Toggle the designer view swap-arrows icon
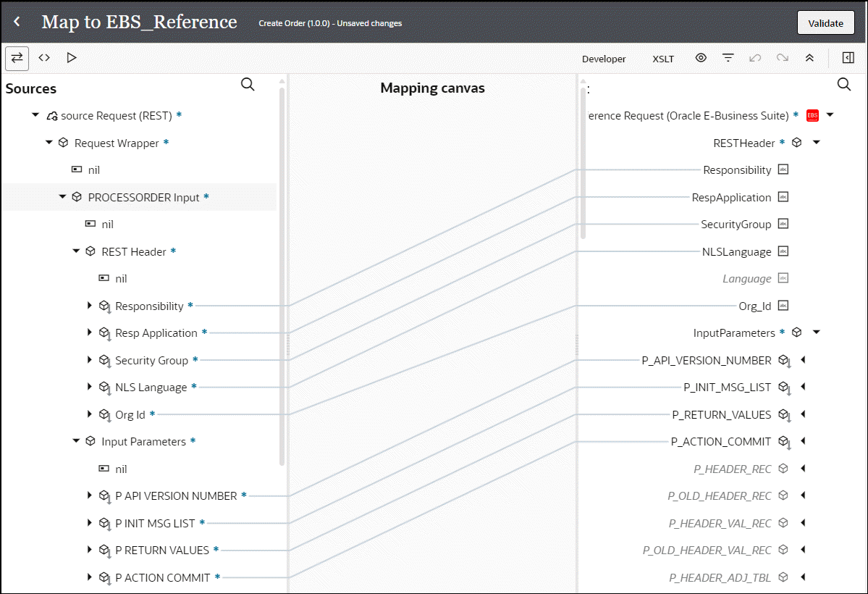Image resolution: width=868 pixels, height=594 pixels. [17, 58]
